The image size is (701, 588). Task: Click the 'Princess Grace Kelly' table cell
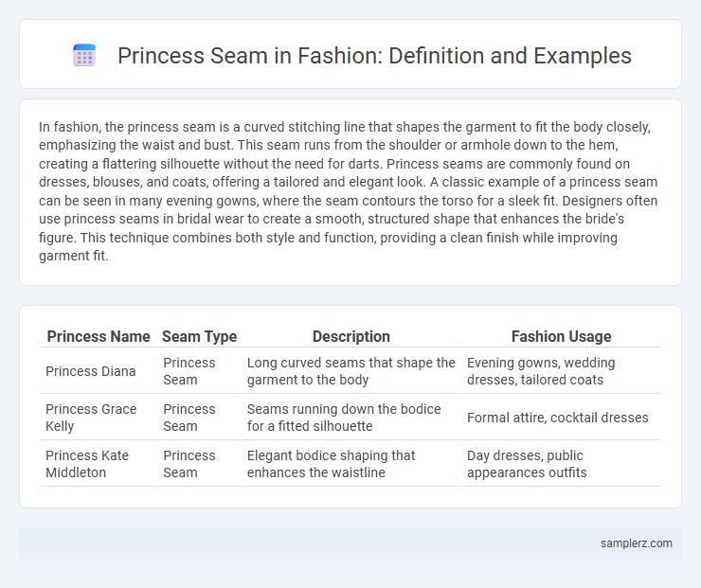(99, 418)
